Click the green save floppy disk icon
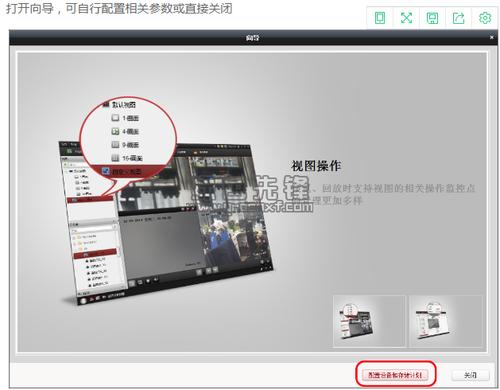The height and width of the screenshot is (390, 500). click(432, 18)
